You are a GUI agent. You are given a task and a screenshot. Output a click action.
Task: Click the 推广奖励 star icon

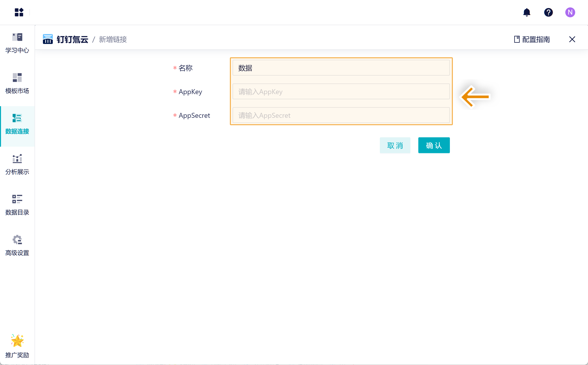coord(17,341)
